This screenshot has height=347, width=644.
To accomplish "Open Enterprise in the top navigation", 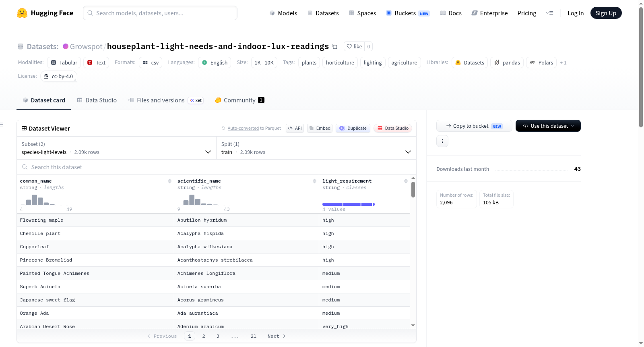I will pyautogui.click(x=489, y=13).
